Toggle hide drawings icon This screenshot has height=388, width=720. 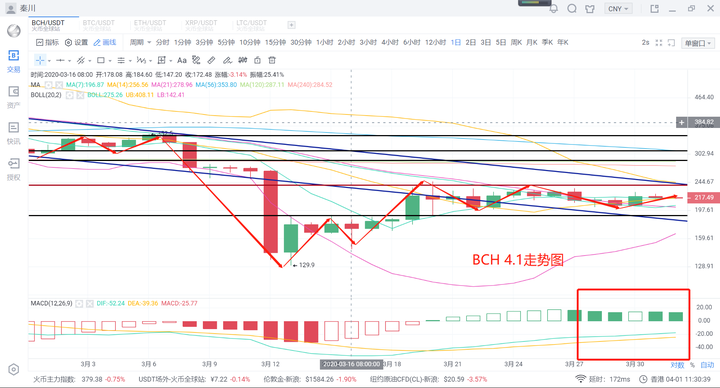point(242,60)
